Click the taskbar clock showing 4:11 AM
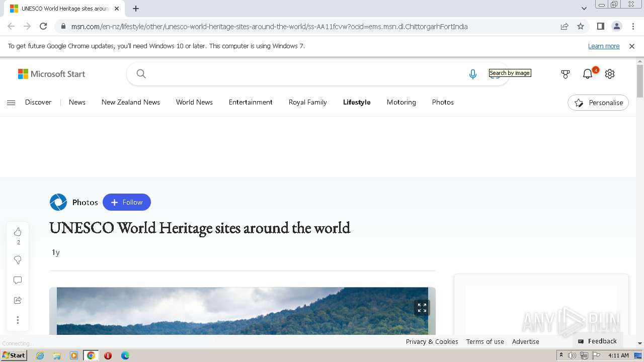 pyautogui.click(x=618, y=355)
